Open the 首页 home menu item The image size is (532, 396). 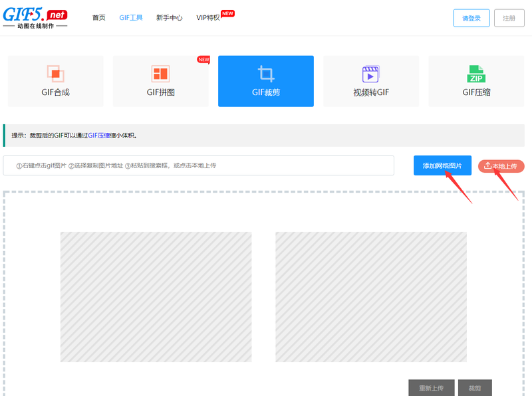(x=98, y=18)
